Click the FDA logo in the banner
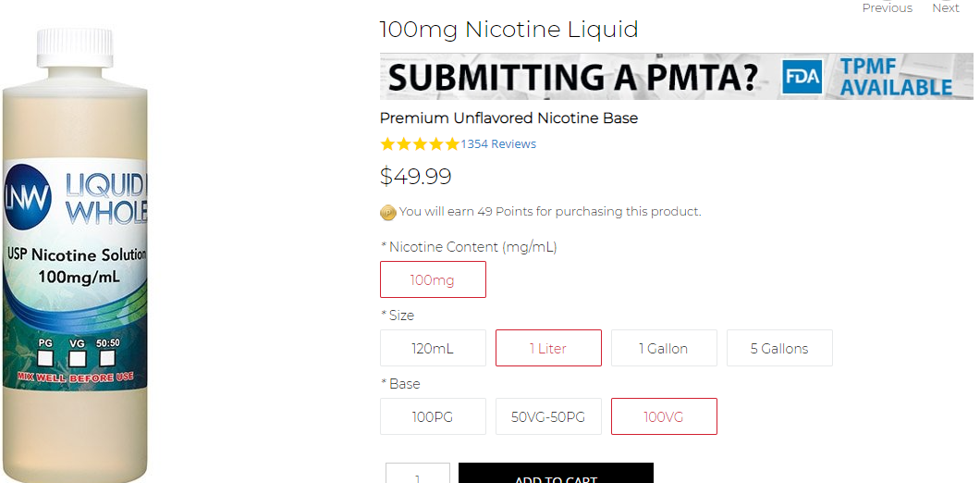The width and height of the screenshot is (980, 483). [802, 77]
